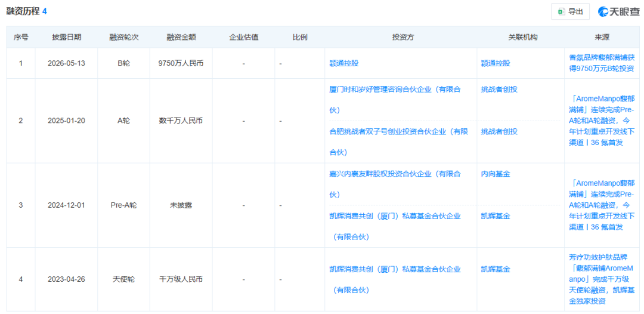Open the Pre-A轮 row source article link

click(x=602, y=205)
